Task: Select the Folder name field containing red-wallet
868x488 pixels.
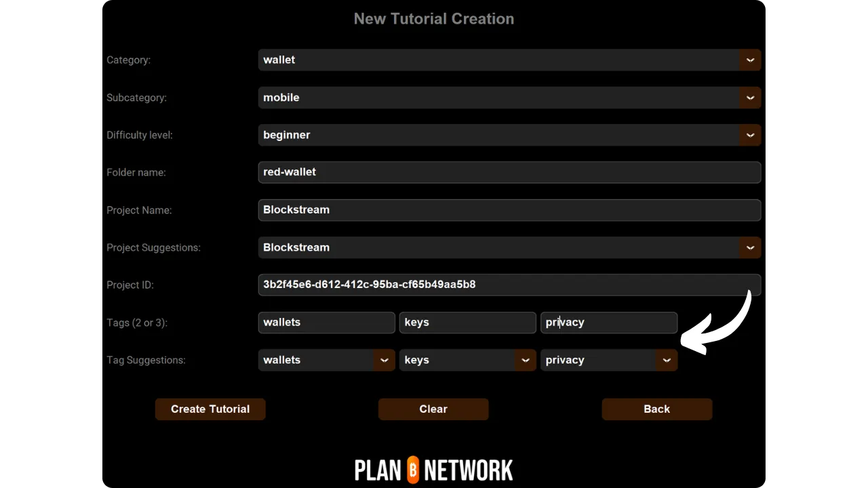Action: point(509,172)
